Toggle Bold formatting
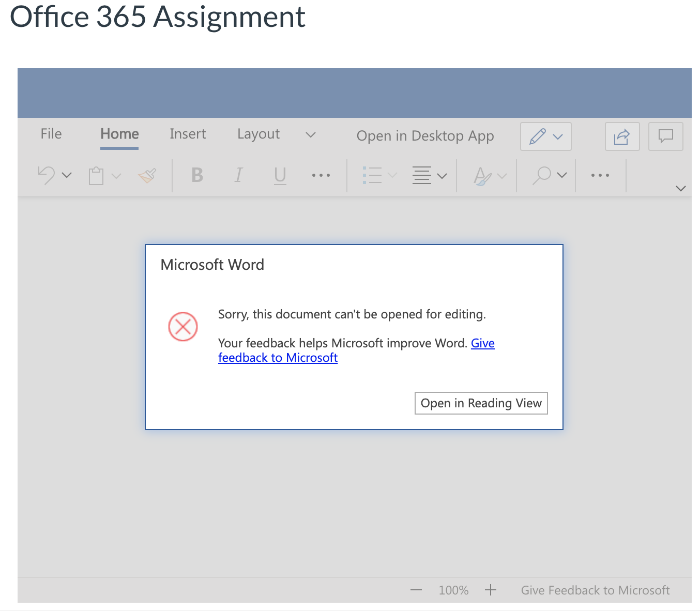 (x=197, y=175)
